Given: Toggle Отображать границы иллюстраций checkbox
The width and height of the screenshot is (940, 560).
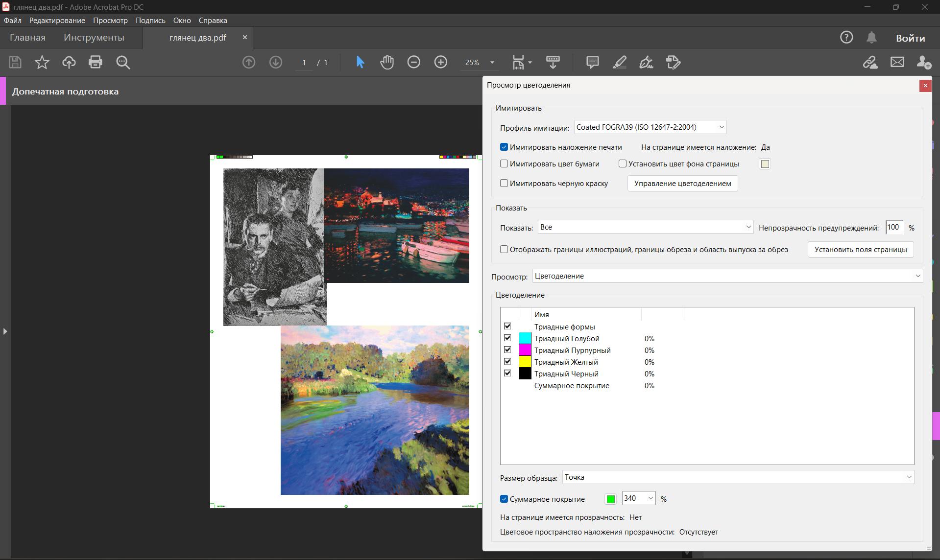Looking at the screenshot, I should 504,249.
